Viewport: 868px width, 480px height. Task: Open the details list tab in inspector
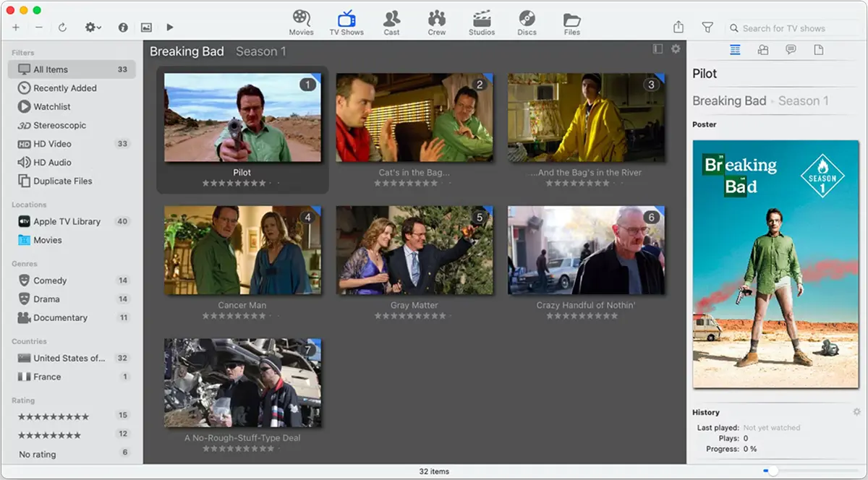[x=735, y=50]
